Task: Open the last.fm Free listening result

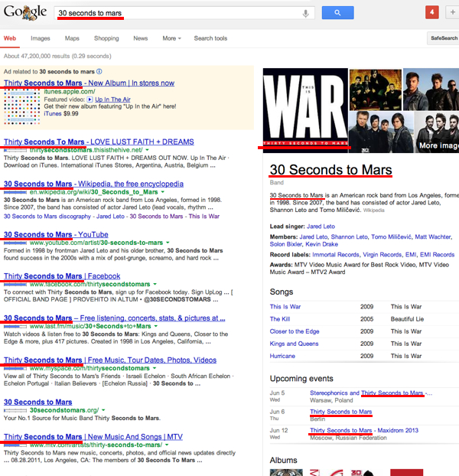Action: coord(115,318)
